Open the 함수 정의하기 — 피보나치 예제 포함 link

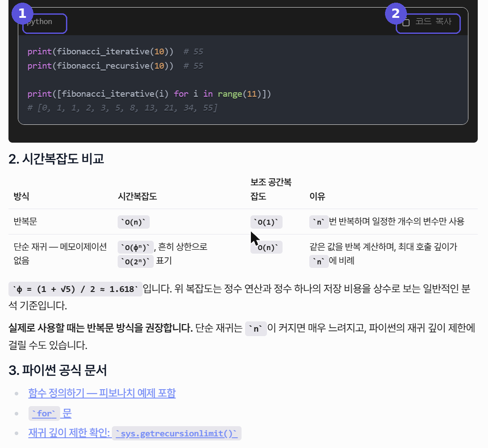click(102, 393)
